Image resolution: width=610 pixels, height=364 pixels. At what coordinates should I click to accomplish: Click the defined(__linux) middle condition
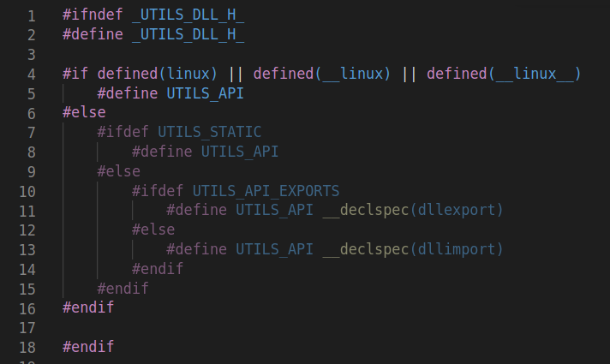pos(322,74)
